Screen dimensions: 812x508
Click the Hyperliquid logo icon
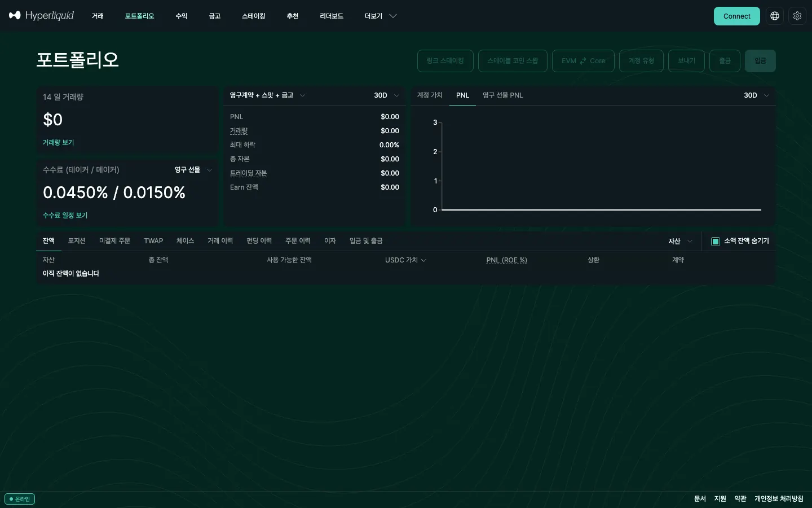point(15,15)
